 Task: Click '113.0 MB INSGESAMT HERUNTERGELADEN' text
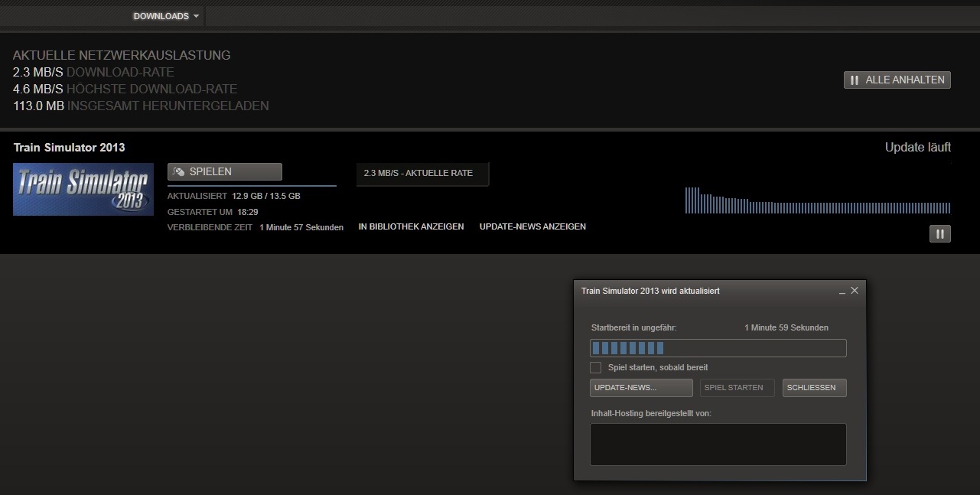pos(141,106)
